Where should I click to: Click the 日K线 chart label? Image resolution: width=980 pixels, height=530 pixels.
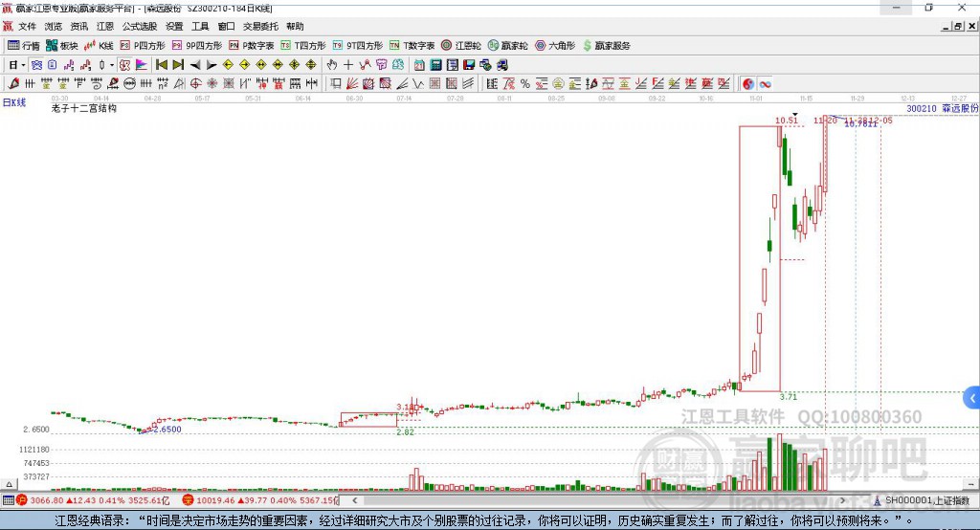pyautogui.click(x=14, y=102)
